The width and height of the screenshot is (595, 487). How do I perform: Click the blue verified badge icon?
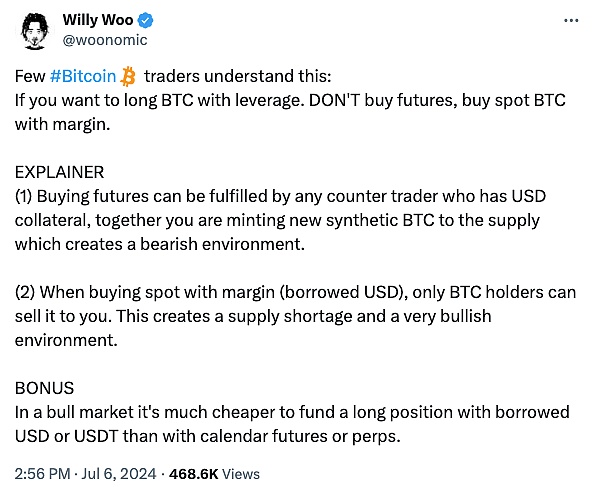pos(145,20)
